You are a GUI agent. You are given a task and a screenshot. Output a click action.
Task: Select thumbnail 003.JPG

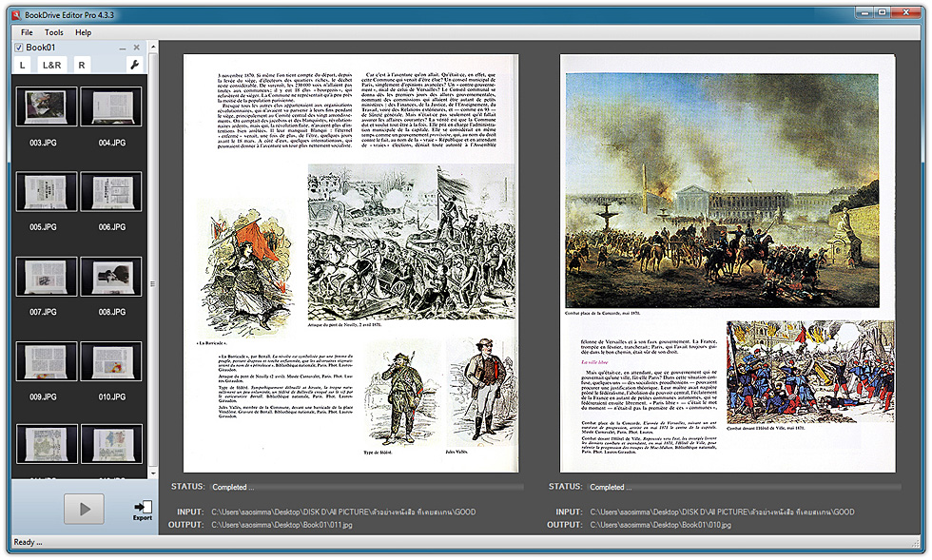47,106
